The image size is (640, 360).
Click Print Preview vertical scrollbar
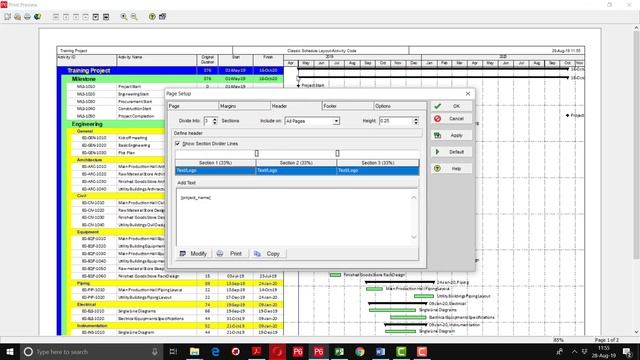coord(636,180)
